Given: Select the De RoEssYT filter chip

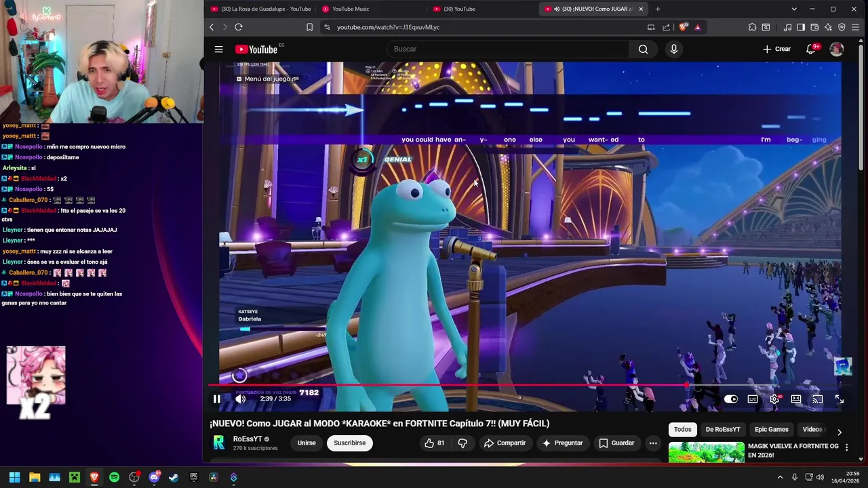Looking at the screenshot, I should (723, 430).
